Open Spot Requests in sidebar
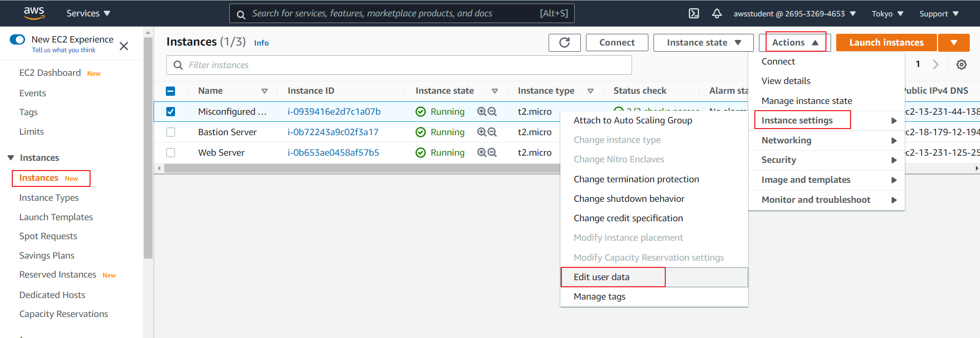This screenshot has height=338, width=980. coord(48,236)
